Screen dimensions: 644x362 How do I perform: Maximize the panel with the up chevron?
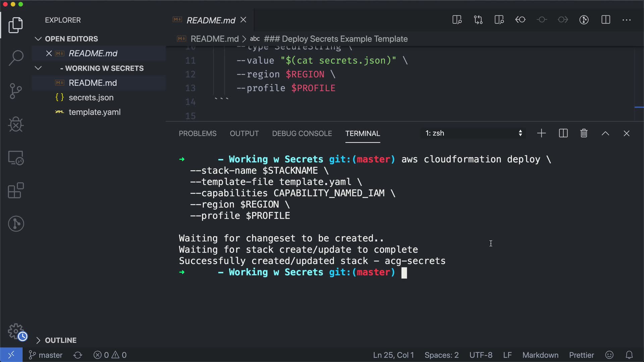[x=605, y=133]
